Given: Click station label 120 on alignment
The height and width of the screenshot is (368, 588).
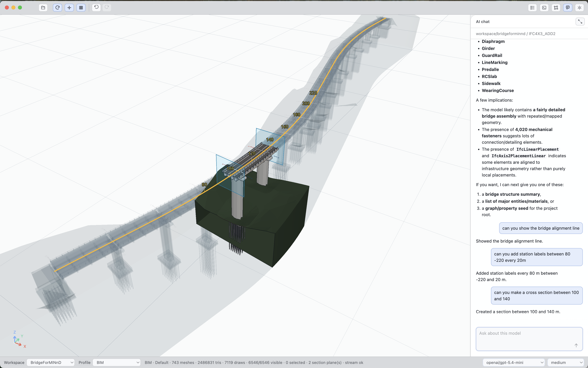Looking at the screenshot, I should click(x=252, y=153).
